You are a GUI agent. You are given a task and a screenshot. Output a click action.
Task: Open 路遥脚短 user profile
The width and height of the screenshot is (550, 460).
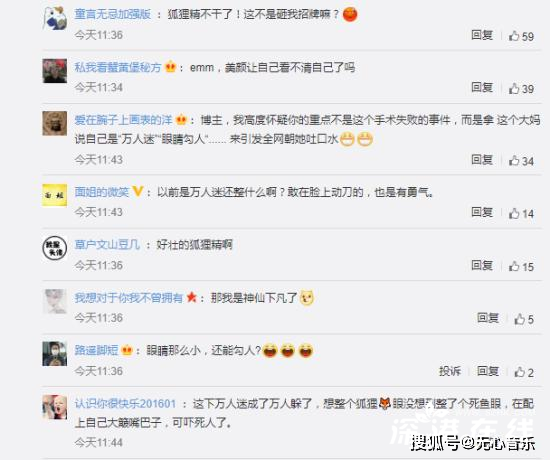[x=96, y=350]
